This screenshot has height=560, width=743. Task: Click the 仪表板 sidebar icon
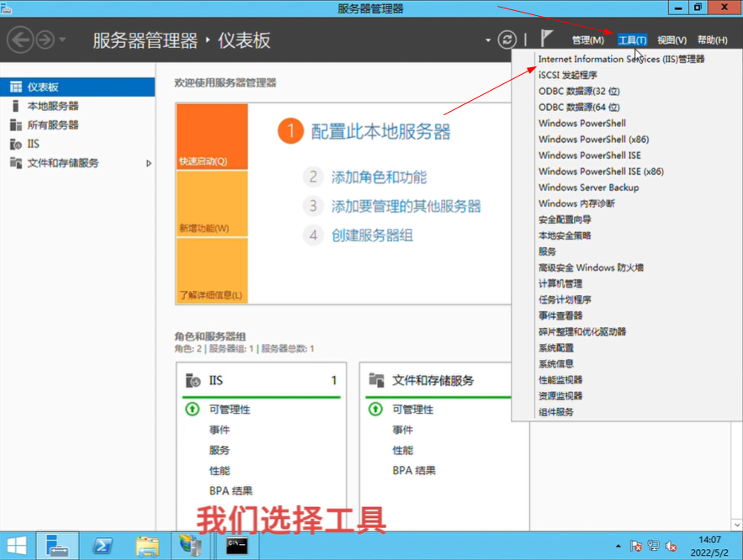(x=16, y=87)
